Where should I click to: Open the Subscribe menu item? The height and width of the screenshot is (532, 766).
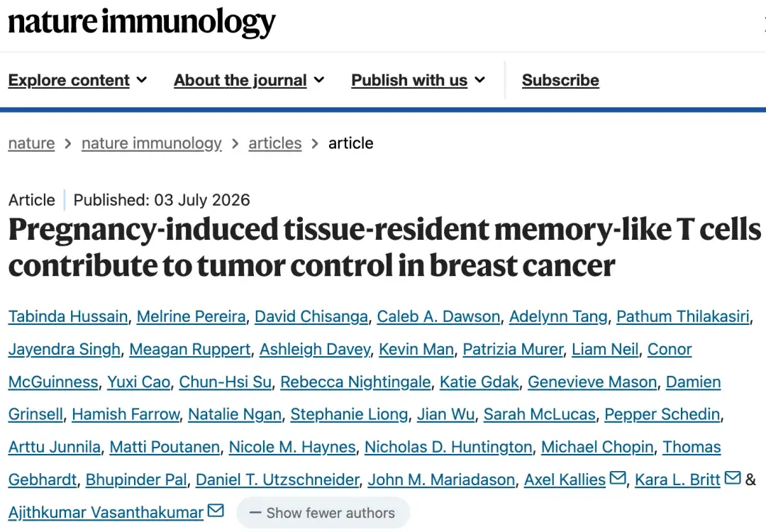coord(560,80)
